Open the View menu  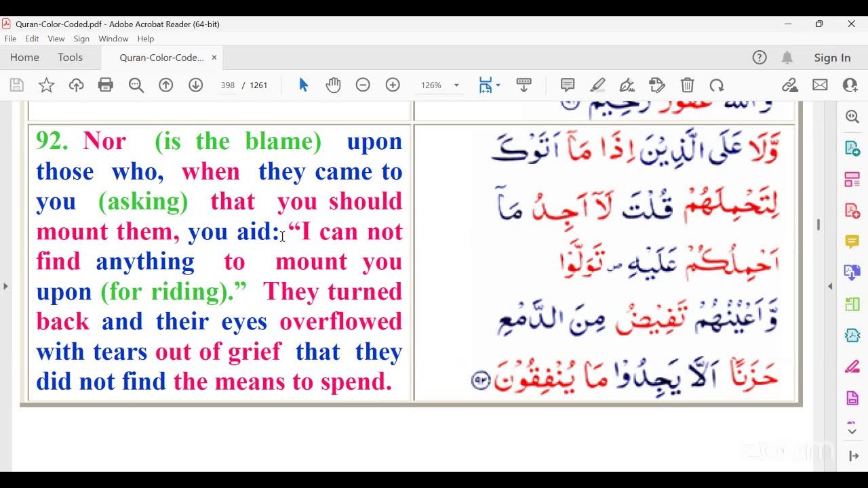coord(56,39)
